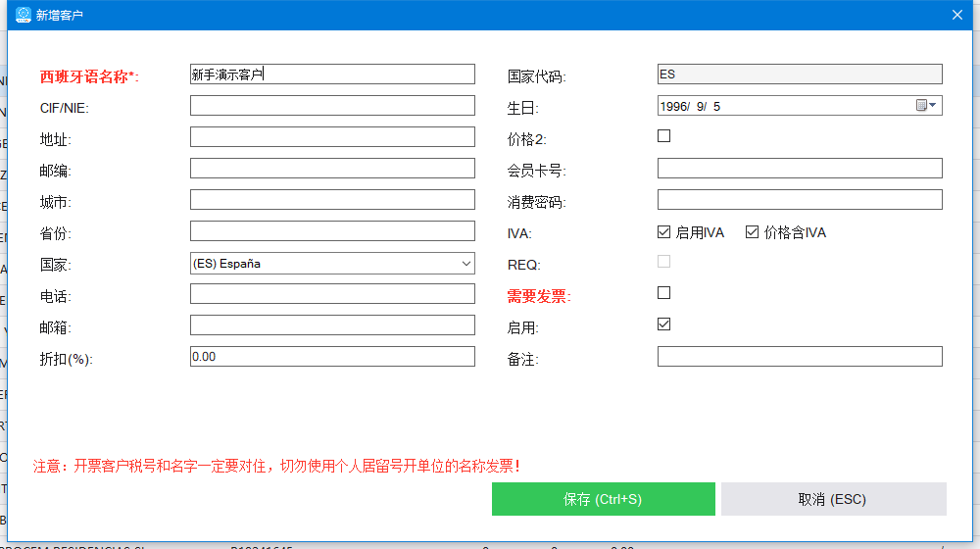This screenshot has height=549, width=980.
Task: Click the 备注 remarks field
Action: (800, 357)
